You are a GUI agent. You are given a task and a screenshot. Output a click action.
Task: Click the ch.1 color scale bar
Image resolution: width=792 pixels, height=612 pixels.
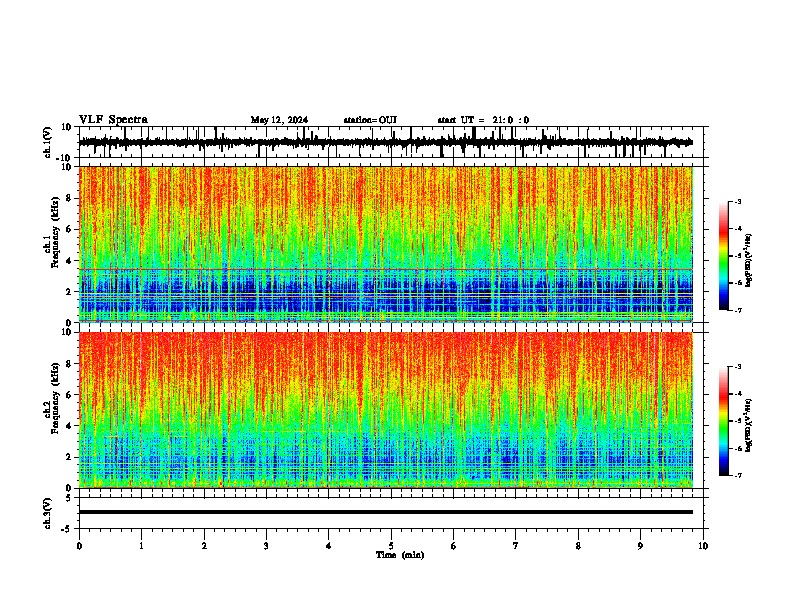coord(724,256)
